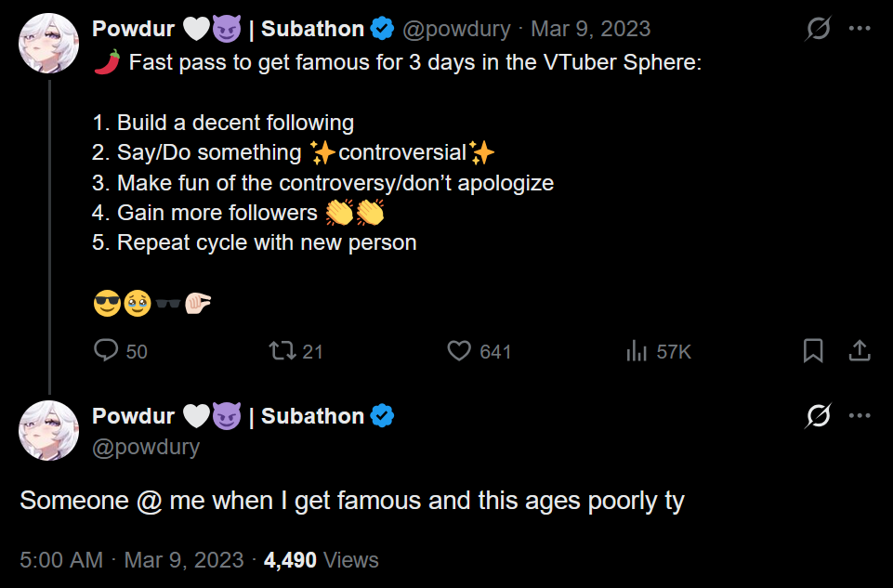Open Powdur's avatar on first tweet

point(48,44)
